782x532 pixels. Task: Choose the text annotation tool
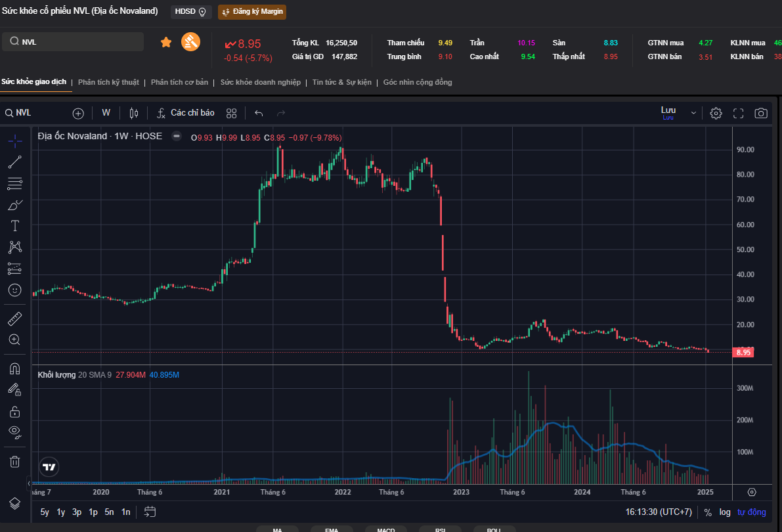point(14,226)
